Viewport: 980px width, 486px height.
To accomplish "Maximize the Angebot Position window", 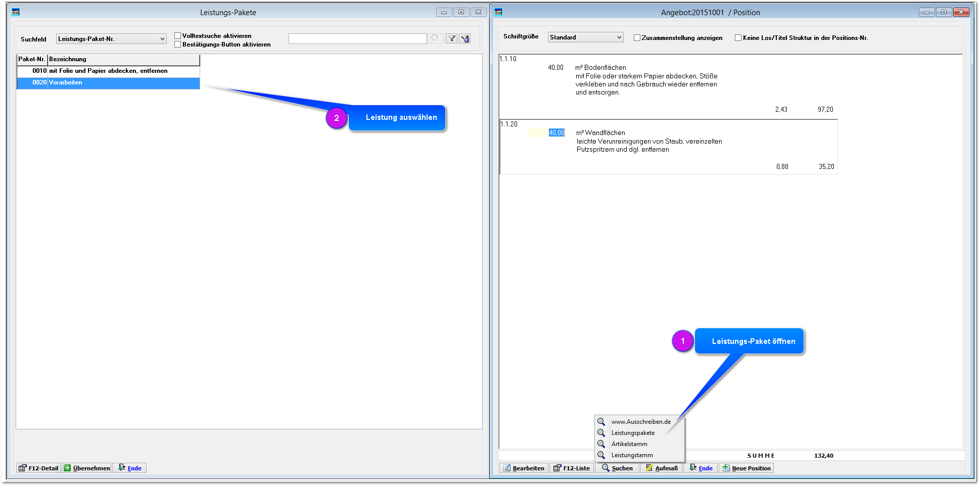I will click(944, 12).
